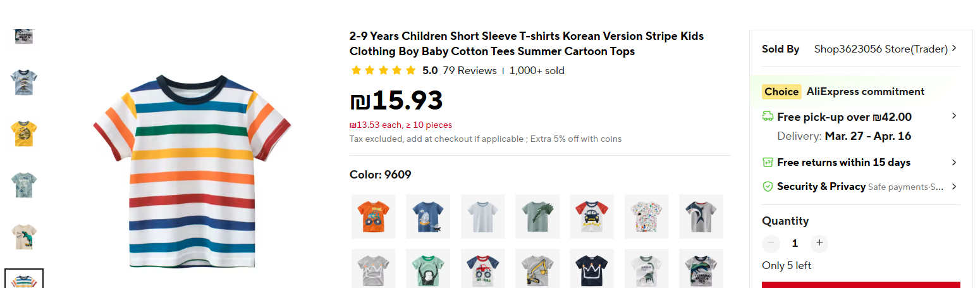Open Shop3623056 Store(Trader) seller page
Image resolution: width=980 pixels, height=288 pixels.
(880, 49)
